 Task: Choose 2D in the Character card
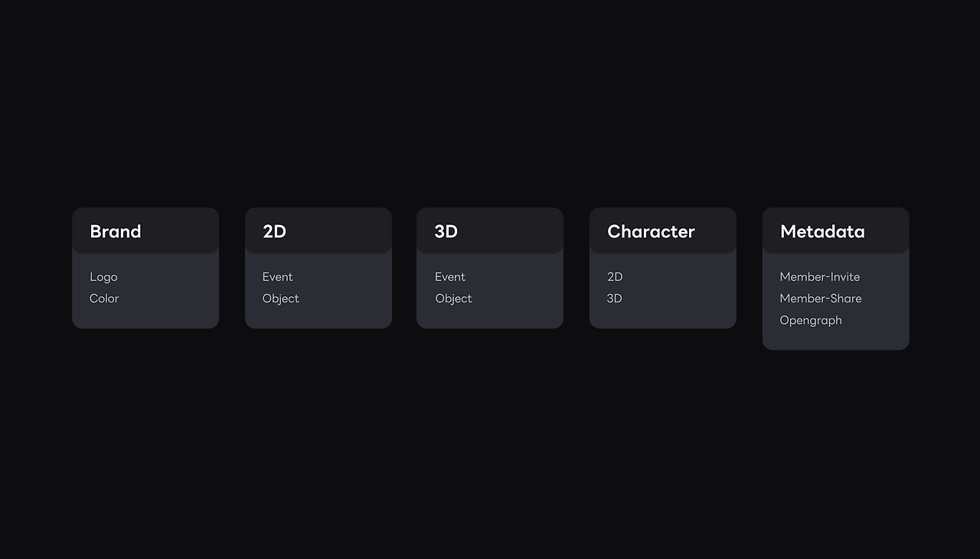[x=615, y=276]
